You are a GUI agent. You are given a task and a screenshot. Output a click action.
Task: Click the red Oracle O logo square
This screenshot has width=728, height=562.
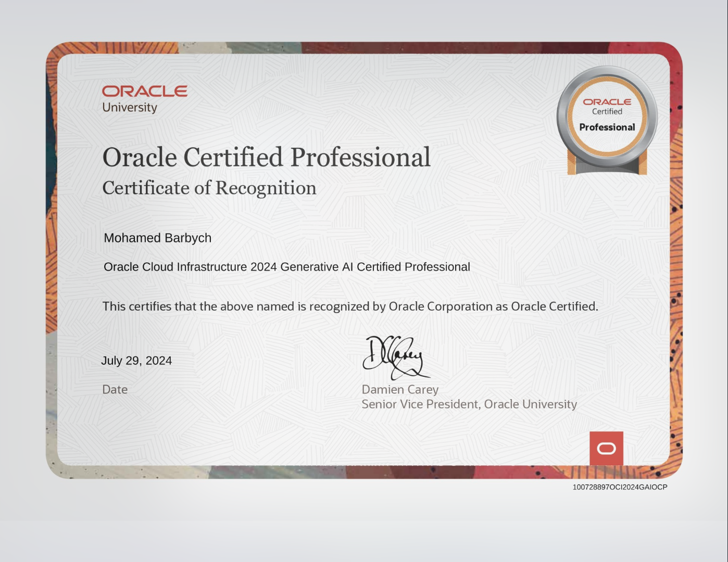tap(606, 448)
